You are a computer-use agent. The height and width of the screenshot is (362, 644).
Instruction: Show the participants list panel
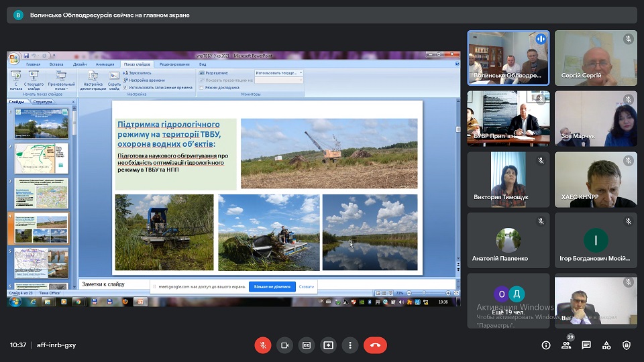pos(566,345)
